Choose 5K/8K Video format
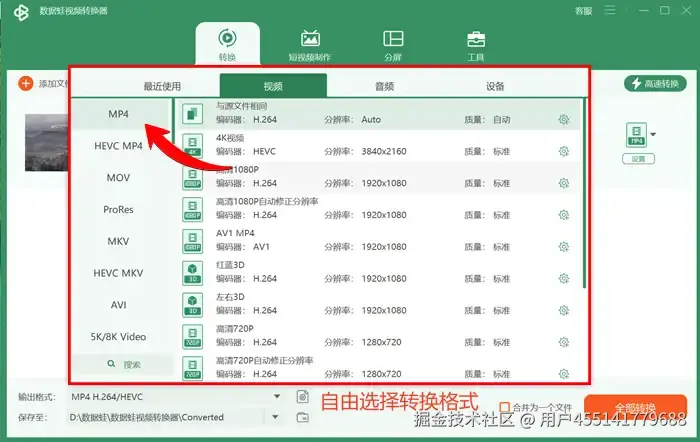 point(118,337)
